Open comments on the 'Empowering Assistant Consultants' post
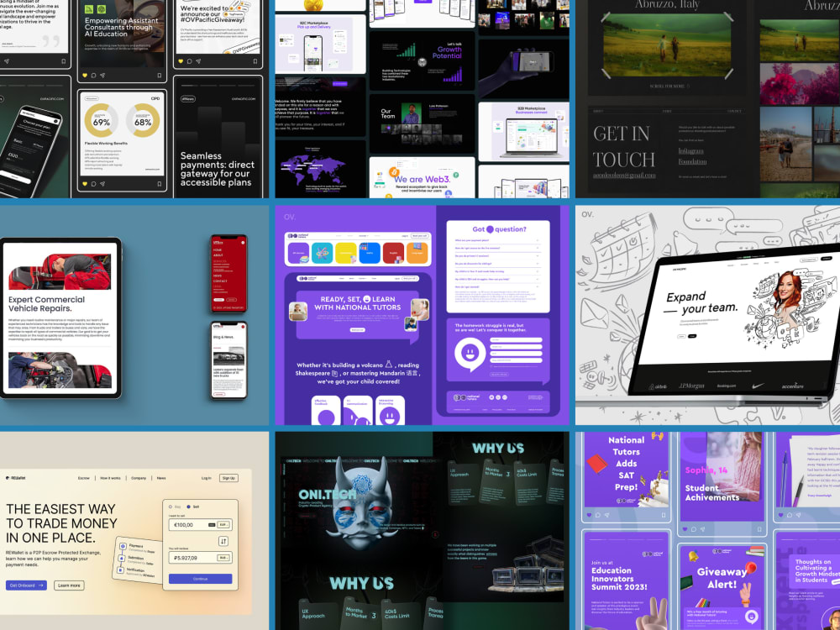Viewport: 840px width, 630px height. [94, 76]
